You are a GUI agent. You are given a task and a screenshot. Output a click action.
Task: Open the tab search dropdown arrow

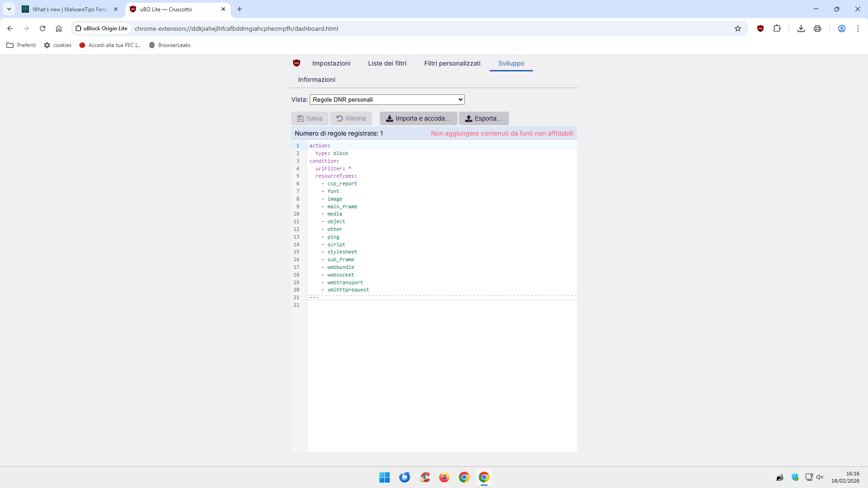click(9, 9)
